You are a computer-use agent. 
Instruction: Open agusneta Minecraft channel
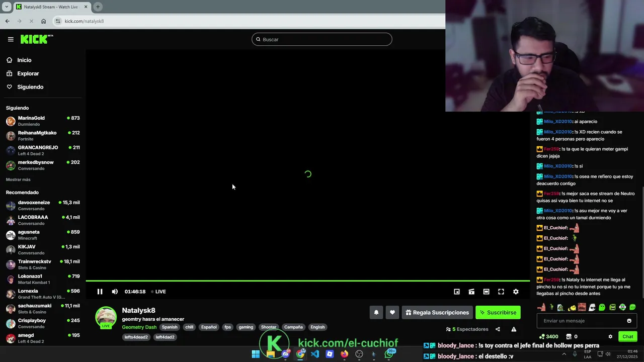[x=43, y=235]
